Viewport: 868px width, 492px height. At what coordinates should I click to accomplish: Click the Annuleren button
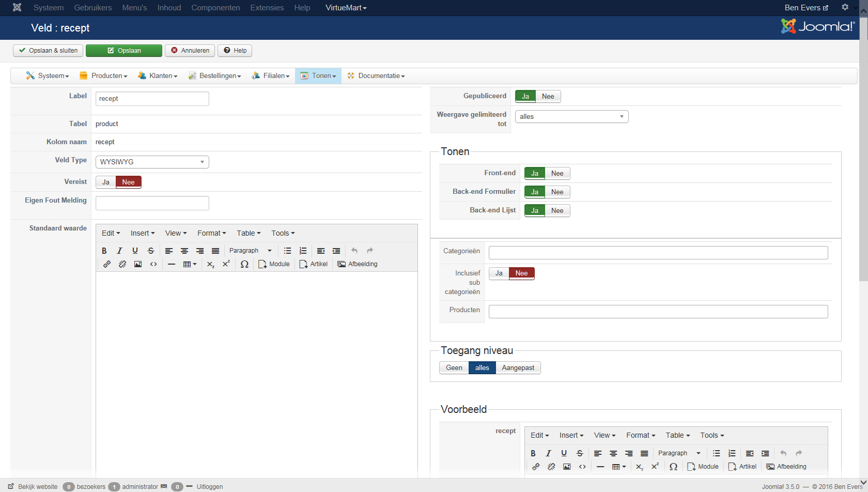tap(190, 51)
